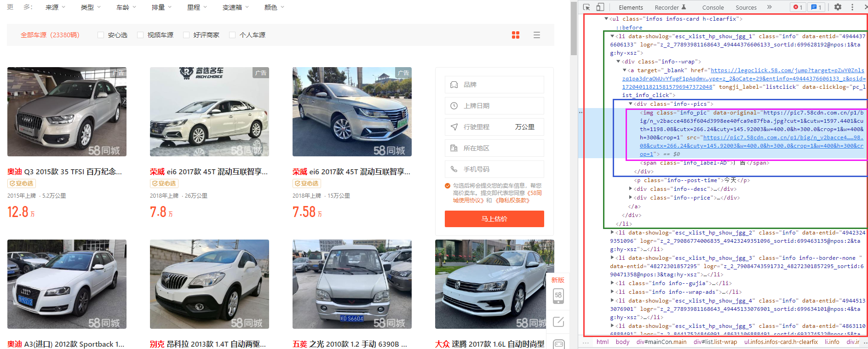Screen dimensions: 868x349
Task: Open the Console tab in DevTools
Action: pos(713,7)
